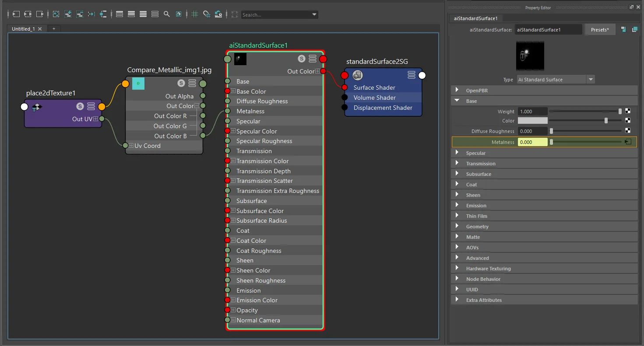
Task: Expand the OpenPBR section
Action: [544, 91]
